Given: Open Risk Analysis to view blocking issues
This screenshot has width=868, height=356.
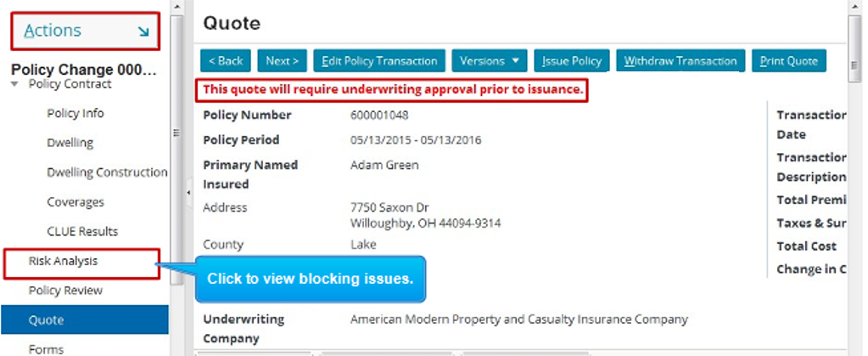Looking at the screenshot, I should [63, 261].
